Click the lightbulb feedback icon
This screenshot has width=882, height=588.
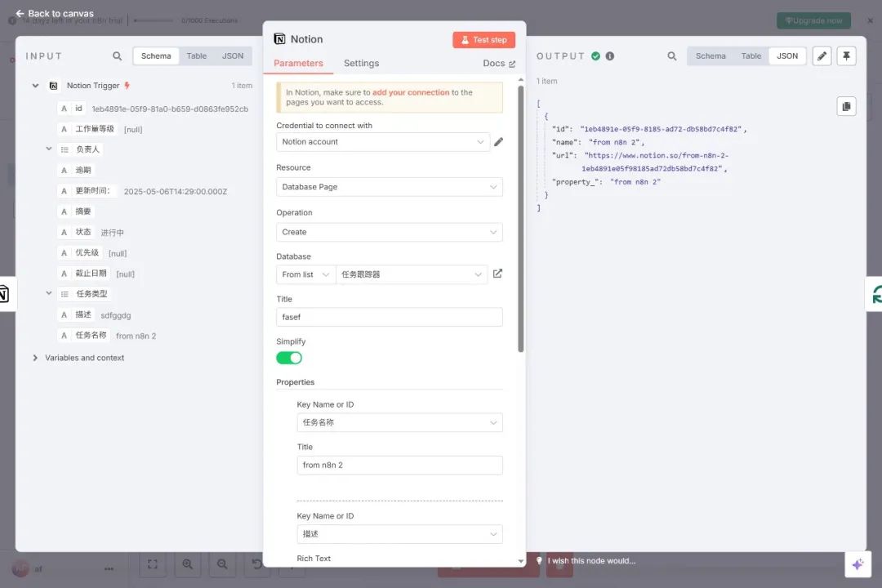539,560
